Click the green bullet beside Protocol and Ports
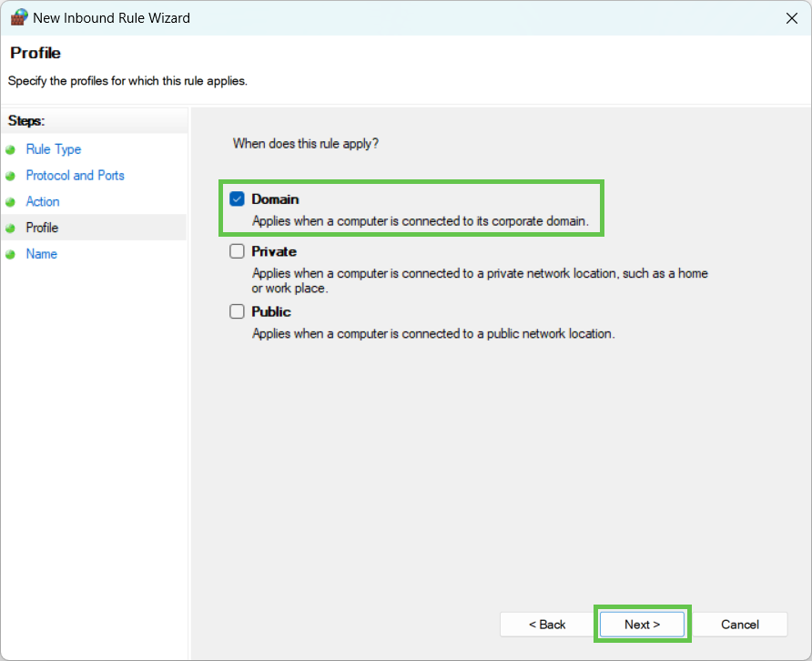Image resolution: width=812 pixels, height=661 pixels. [10, 176]
